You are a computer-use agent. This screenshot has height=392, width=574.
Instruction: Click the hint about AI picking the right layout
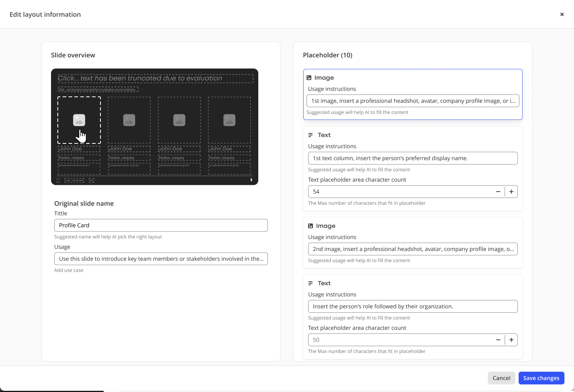click(x=108, y=237)
